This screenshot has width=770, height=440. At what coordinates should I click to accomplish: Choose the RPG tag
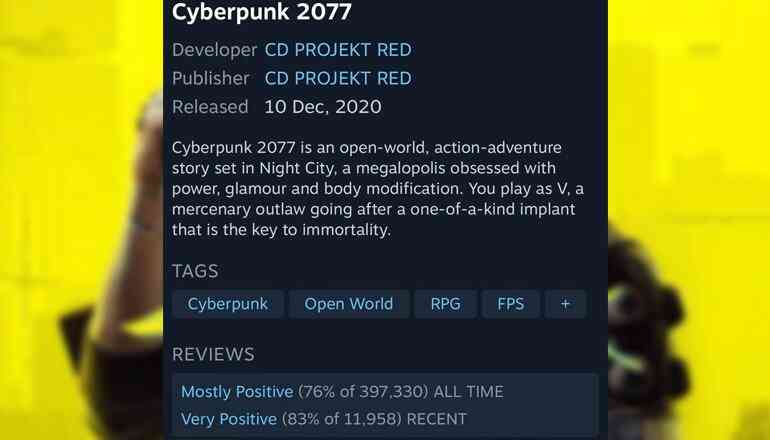[x=445, y=304]
